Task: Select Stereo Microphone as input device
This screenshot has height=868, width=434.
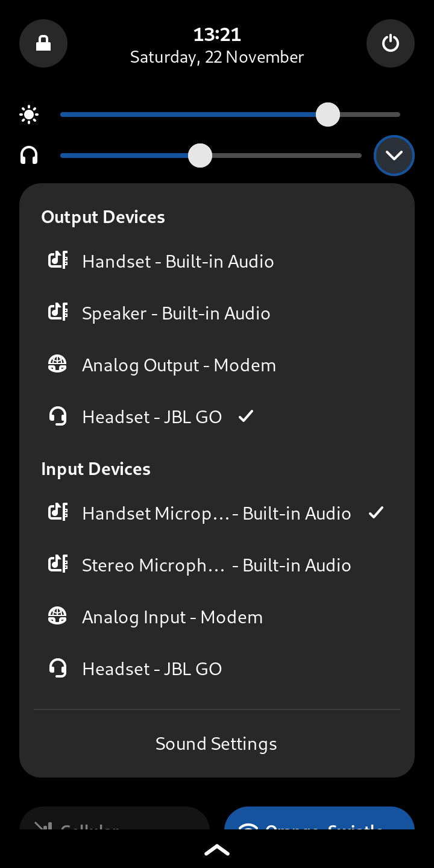Action: (x=216, y=565)
